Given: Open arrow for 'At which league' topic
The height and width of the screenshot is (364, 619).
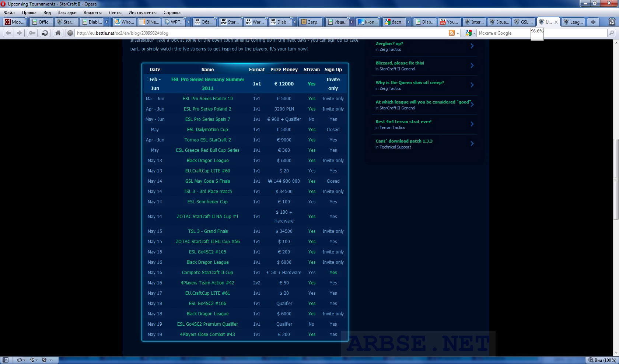Looking at the screenshot, I should pos(472,105).
